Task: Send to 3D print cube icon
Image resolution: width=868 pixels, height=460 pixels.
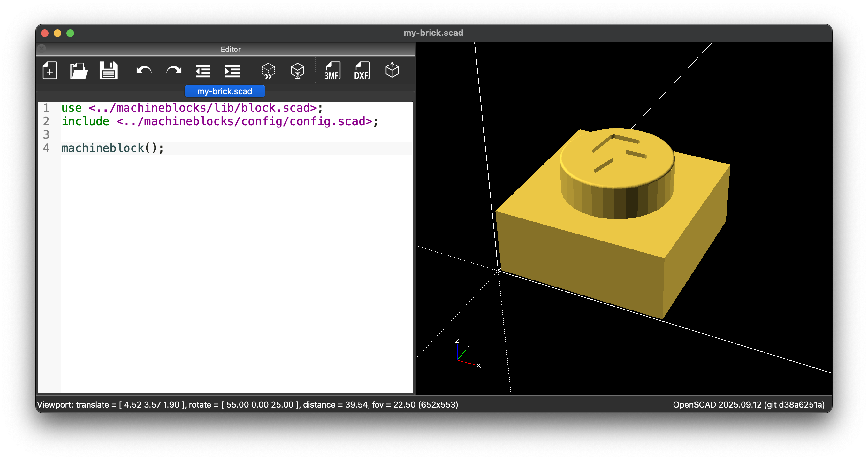Action: coord(392,71)
